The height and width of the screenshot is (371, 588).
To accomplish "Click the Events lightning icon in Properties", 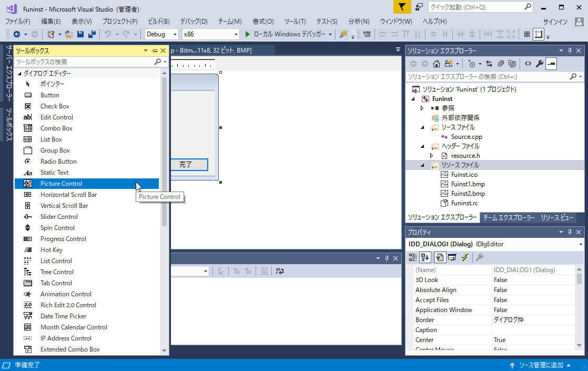I will click(x=464, y=257).
